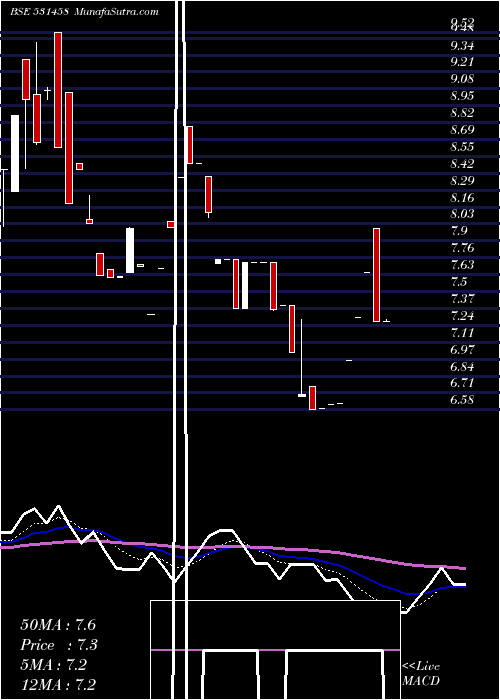Click the 8.69 price axis label
The image size is (500, 700).
click(462, 130)
